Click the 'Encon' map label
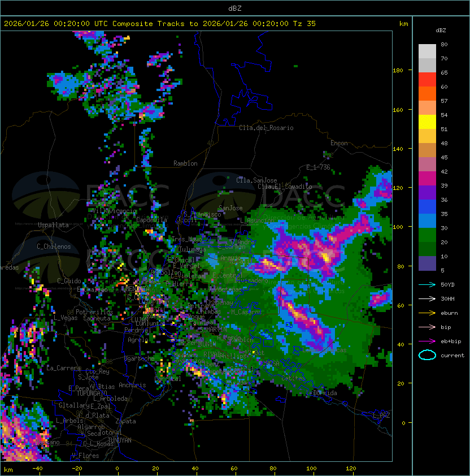This screenshot has height=476, width=470. click(x=339, y=143)
